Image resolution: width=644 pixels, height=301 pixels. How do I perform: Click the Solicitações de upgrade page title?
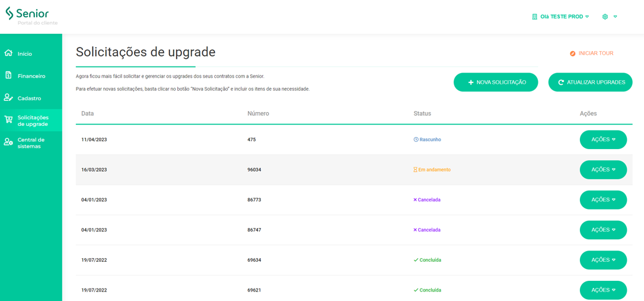click(x=145, y=52)
